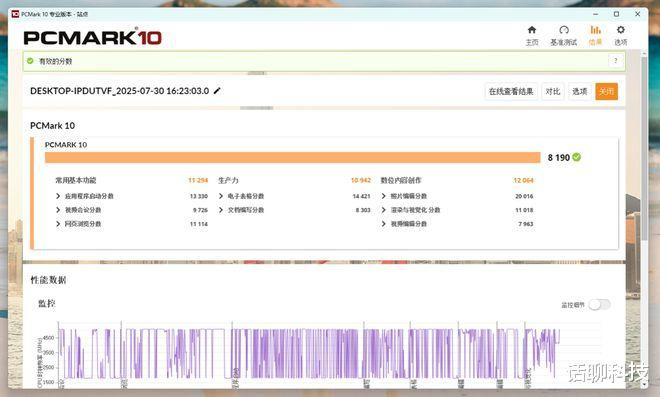Click green checkmark beside score 8 190
Screen dimensions: 660x397
pyautogui.click(x=577, y=157)
